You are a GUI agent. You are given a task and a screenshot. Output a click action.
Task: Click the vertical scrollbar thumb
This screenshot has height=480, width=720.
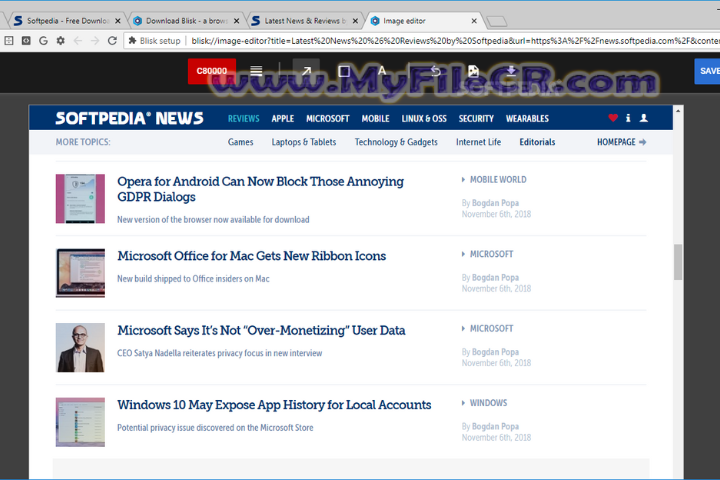pos(678,262)
